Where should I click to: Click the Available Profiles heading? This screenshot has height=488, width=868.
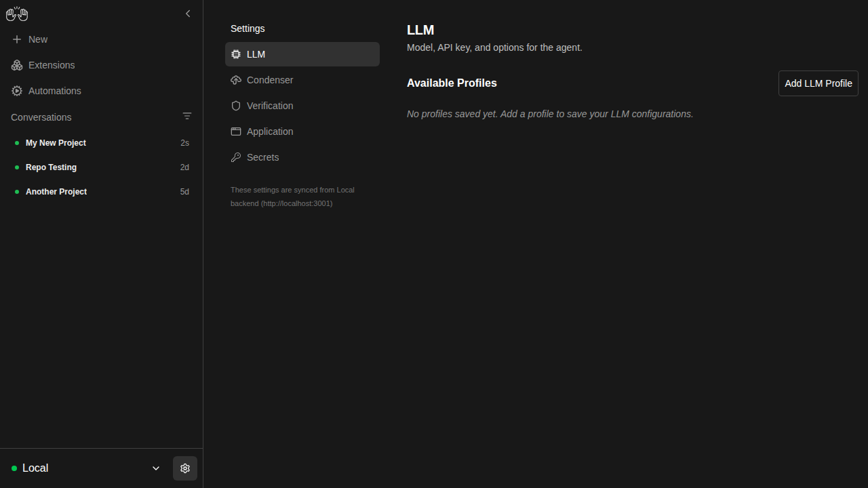(x=452, y=83)
